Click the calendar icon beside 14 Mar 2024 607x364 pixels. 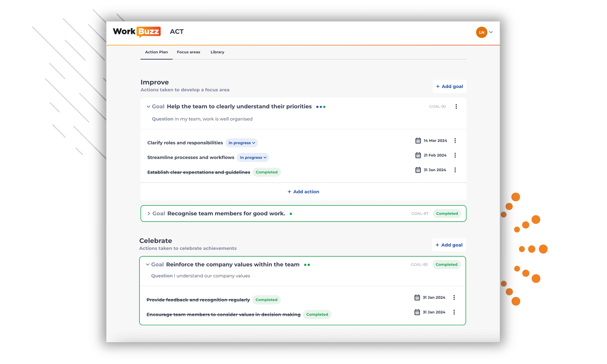click(x=418, y=140)
